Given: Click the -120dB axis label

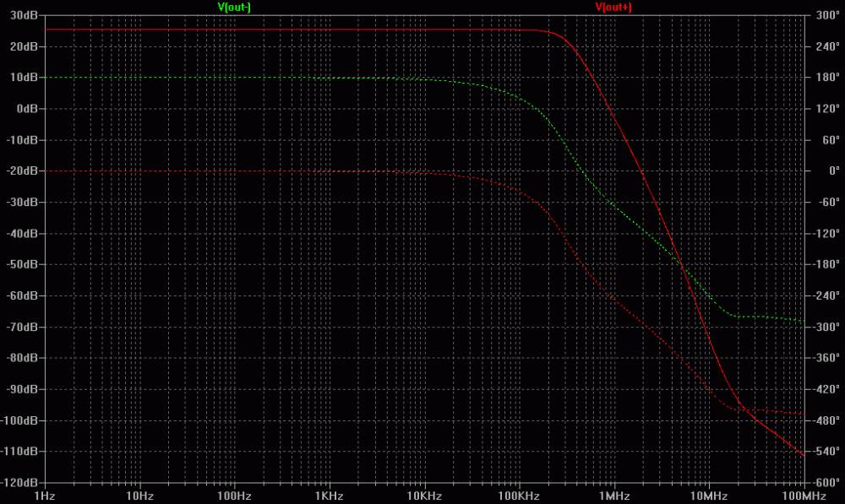Looking at the screenshot, I should point(19,482).
